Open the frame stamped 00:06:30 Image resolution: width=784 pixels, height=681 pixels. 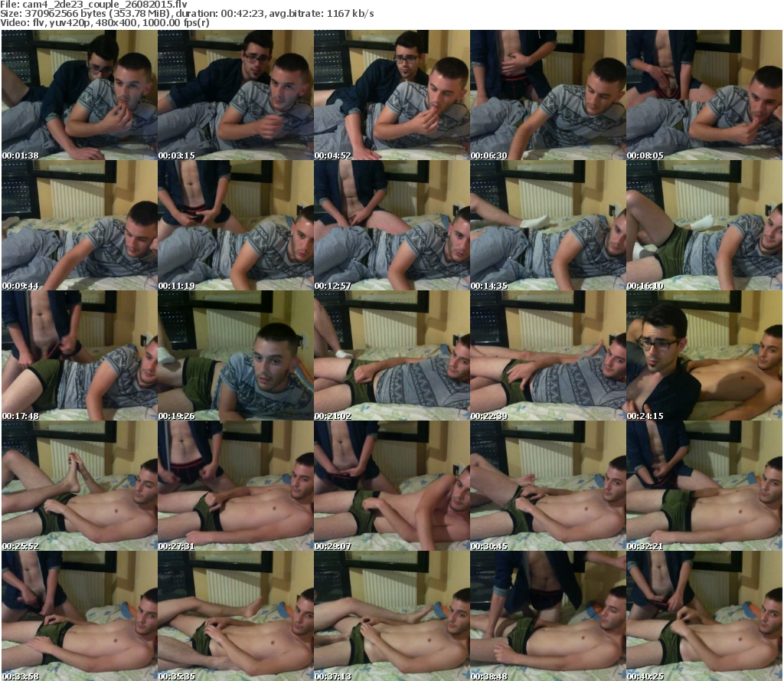click(548, 95)
